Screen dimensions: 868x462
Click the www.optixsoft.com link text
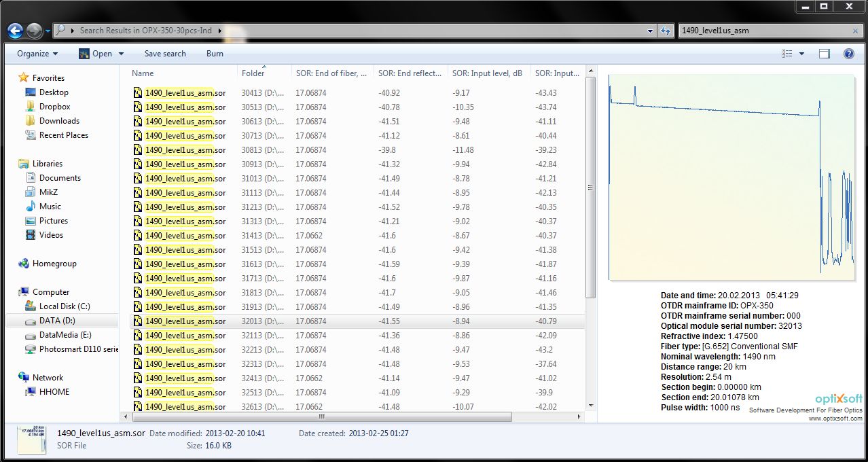(835, 419)
